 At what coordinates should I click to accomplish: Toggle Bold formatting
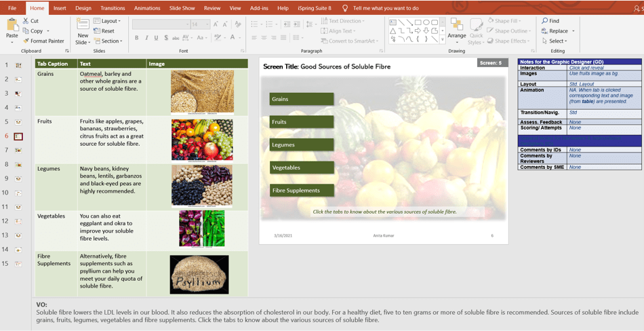click(x=136, y=38)
